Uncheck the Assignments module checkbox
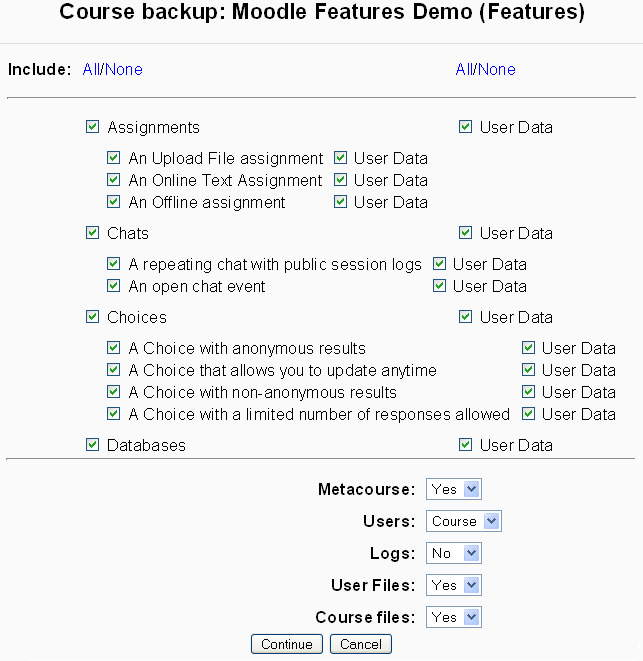 pyautogui.click(x=93, y=127)
